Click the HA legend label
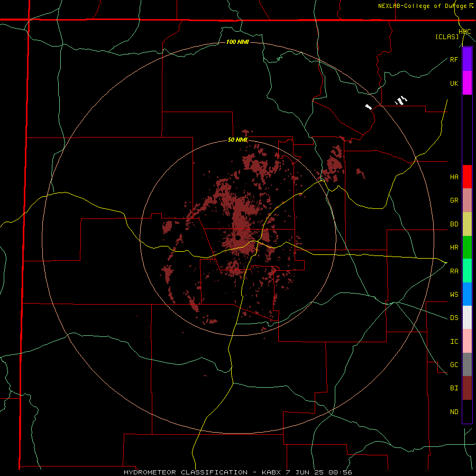This screenshot has width=476, height=476. pyautogui.click(x=454, y=177)
